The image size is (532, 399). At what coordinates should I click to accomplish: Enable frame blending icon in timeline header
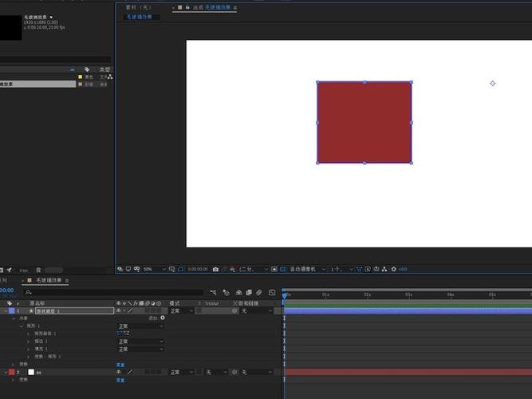tap(249, 292)
